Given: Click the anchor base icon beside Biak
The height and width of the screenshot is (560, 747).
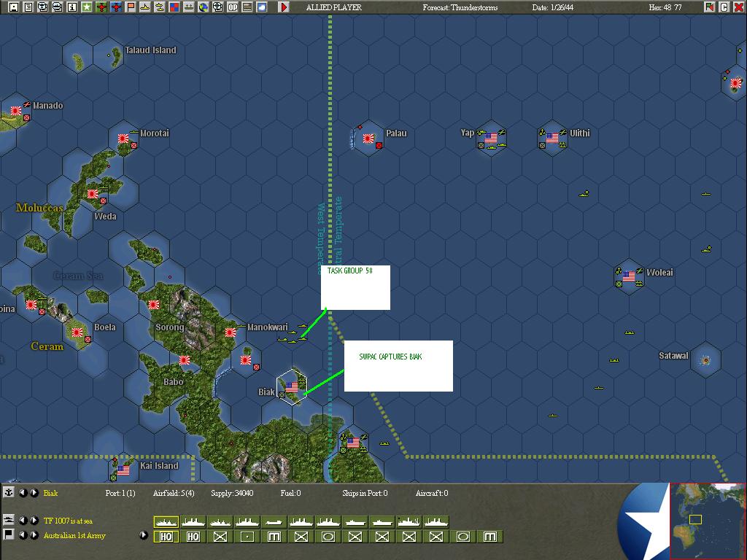Looking at the screenshot, I should click(8, 492).
